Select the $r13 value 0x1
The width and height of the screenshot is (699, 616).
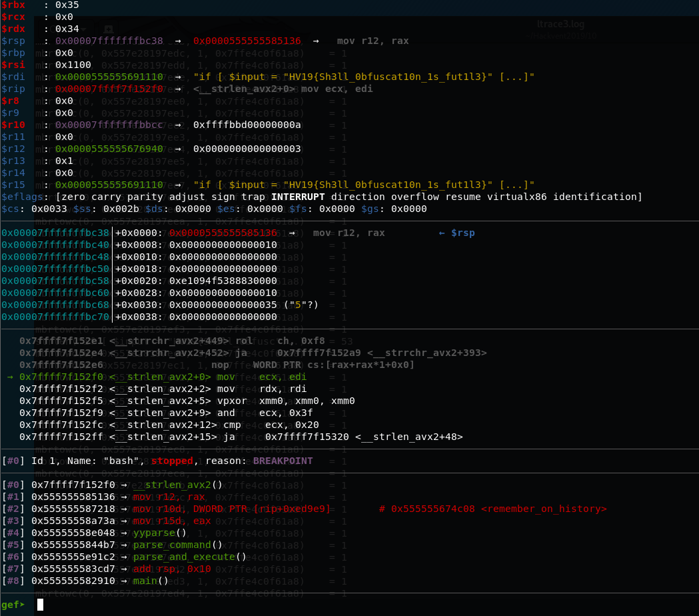(x=64, y=161)
